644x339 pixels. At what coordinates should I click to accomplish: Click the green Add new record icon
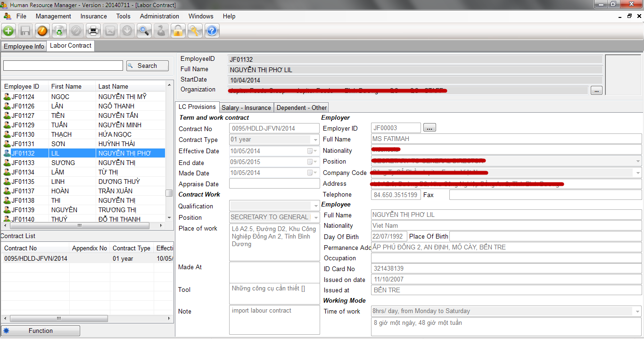tap(8, 31)
